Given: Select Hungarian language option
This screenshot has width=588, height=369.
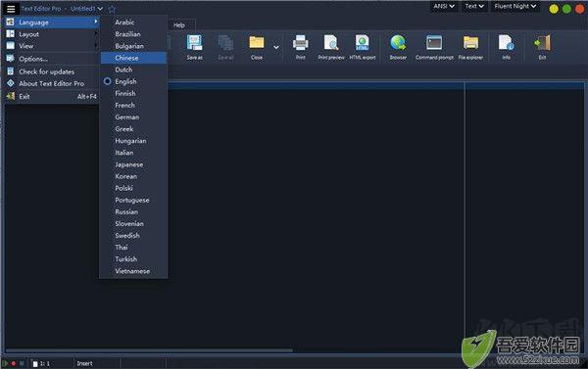Looking at the screenshot, I should (133, 141).
